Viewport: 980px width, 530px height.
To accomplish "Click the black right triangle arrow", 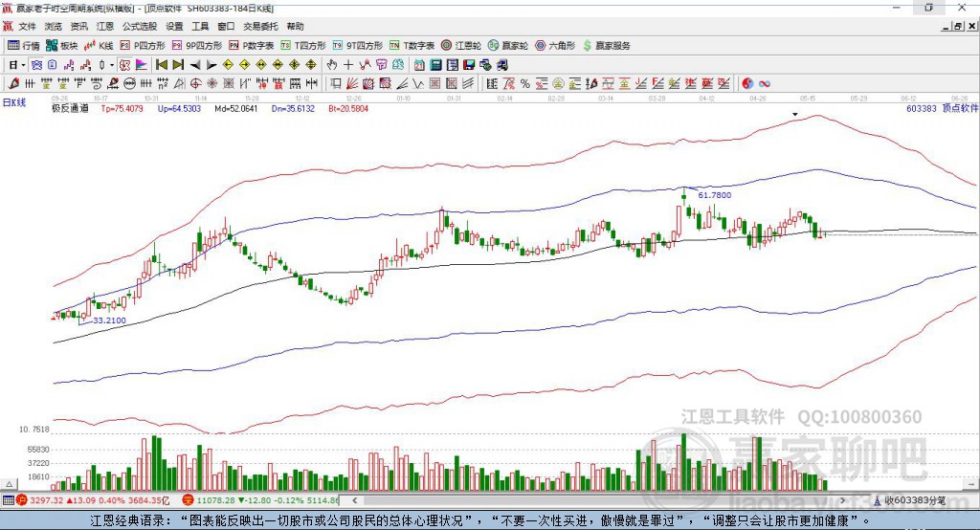I will [x=212, y=65].
